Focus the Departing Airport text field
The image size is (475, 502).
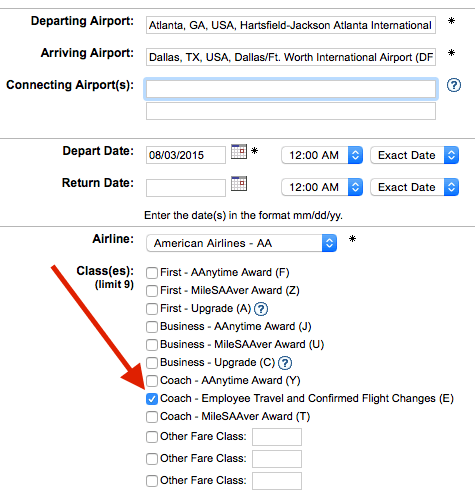[291, 25]
